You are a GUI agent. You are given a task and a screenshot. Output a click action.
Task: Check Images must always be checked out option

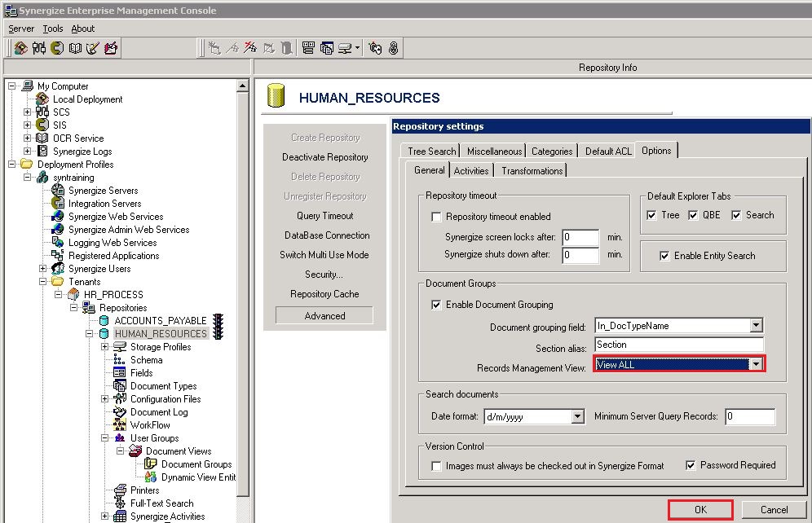point(436,466)
